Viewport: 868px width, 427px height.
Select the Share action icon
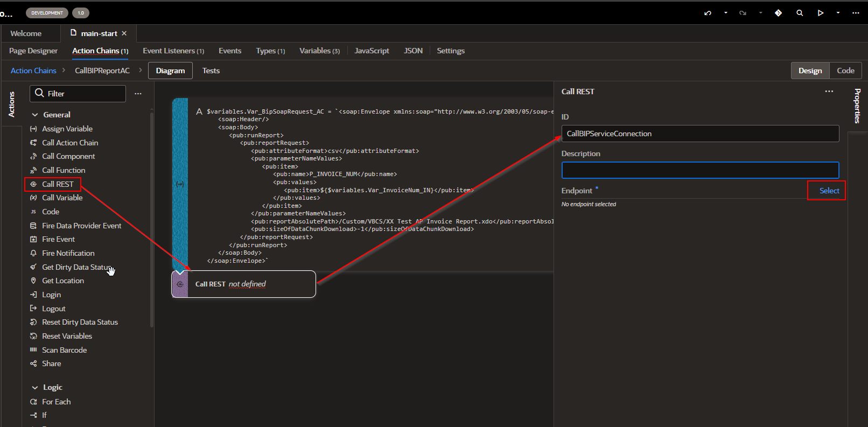33,363
